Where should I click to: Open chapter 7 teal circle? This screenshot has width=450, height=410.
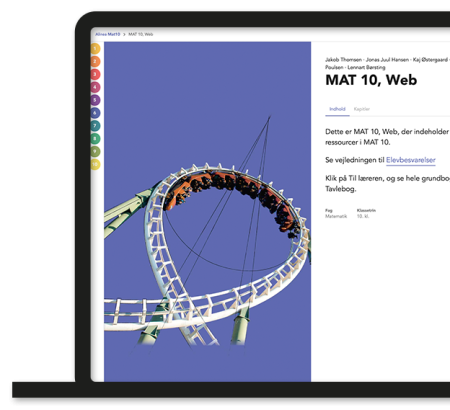[x=95, y=126]
